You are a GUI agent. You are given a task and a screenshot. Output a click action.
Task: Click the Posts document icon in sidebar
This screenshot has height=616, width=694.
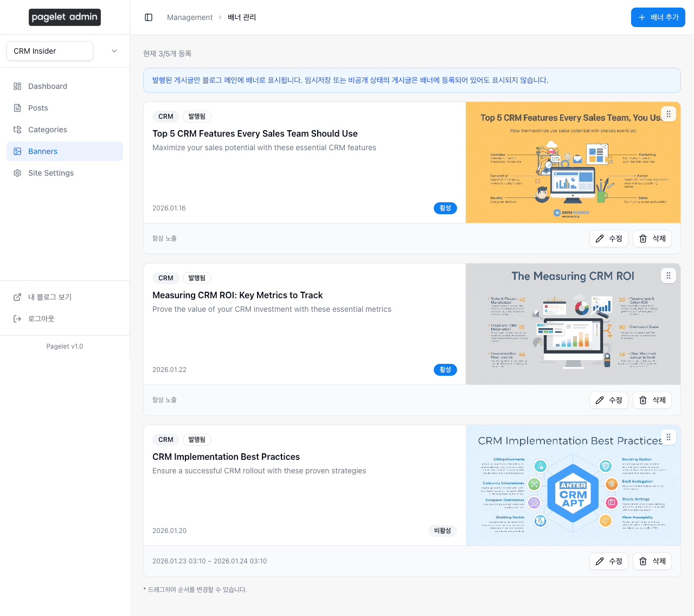[x=18, y=108]
